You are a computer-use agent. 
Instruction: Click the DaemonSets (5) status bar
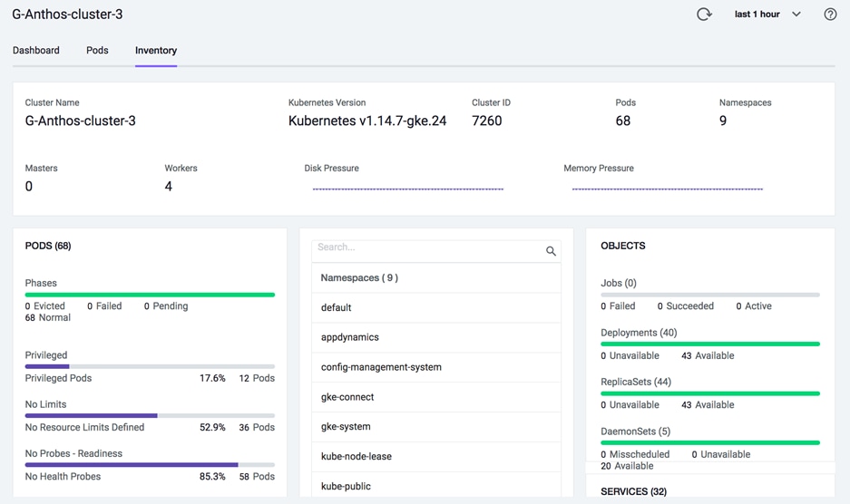coord(710,442)
